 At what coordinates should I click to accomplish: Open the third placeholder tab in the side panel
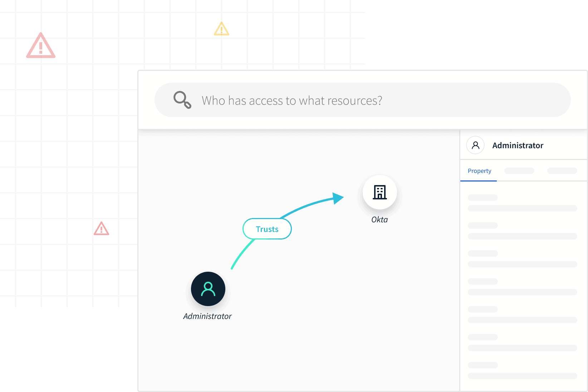click(x=562, y=171)
